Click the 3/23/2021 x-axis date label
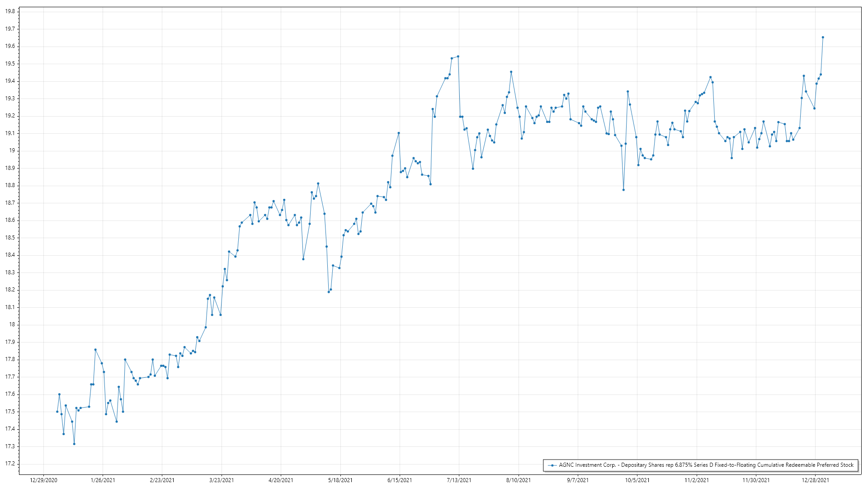868x488 pixels. tap(222, 480)
